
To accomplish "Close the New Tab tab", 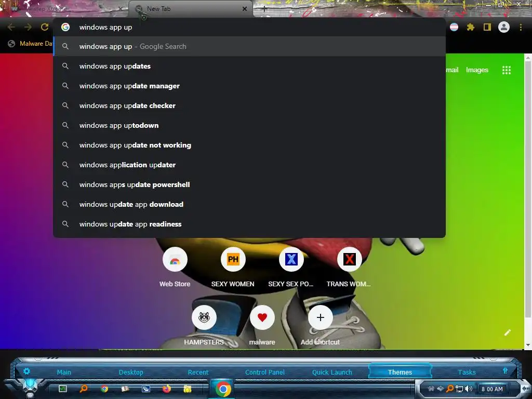I will (x=245, y=9).
